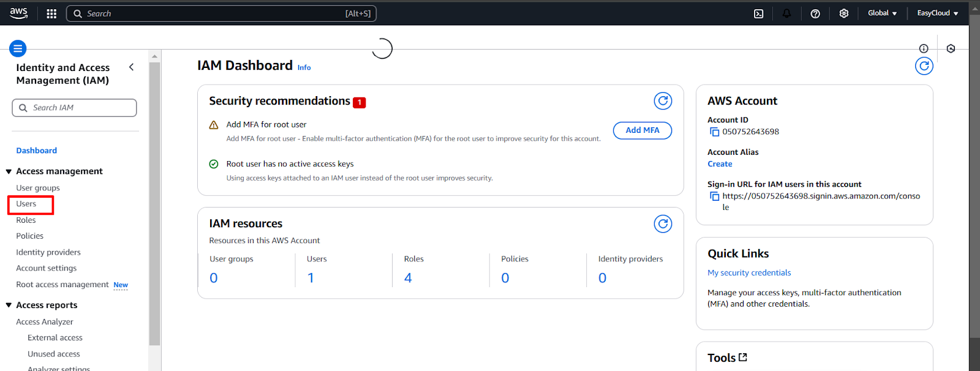Collapse the Access management section

click(9, 171)
